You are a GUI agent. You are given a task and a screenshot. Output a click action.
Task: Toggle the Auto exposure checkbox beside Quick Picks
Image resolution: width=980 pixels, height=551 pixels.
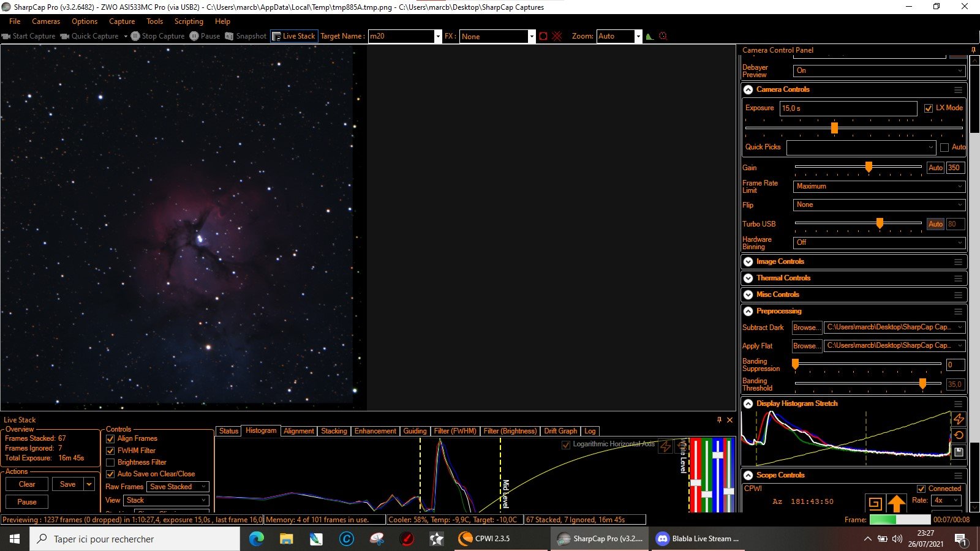pos(944,148)
